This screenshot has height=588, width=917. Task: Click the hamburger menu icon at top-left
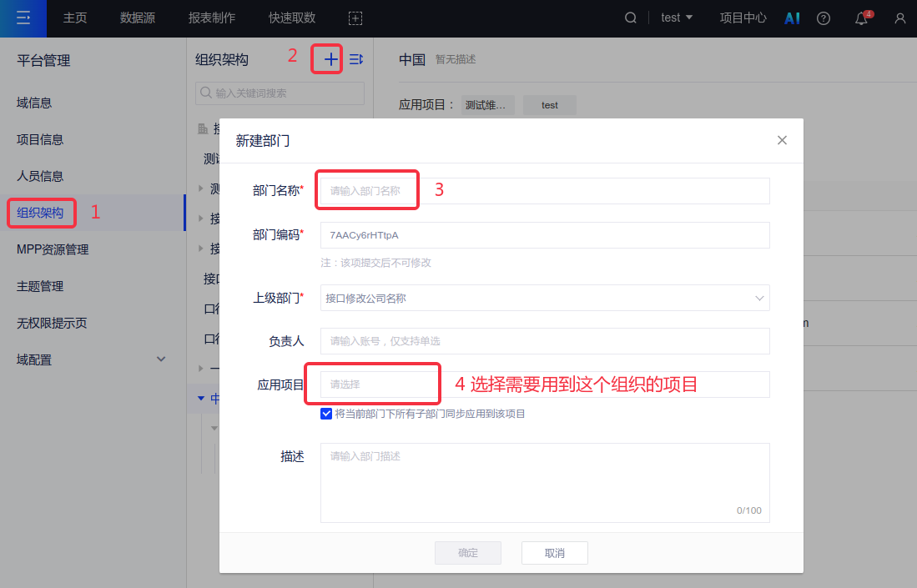click(x=23, y=18)
